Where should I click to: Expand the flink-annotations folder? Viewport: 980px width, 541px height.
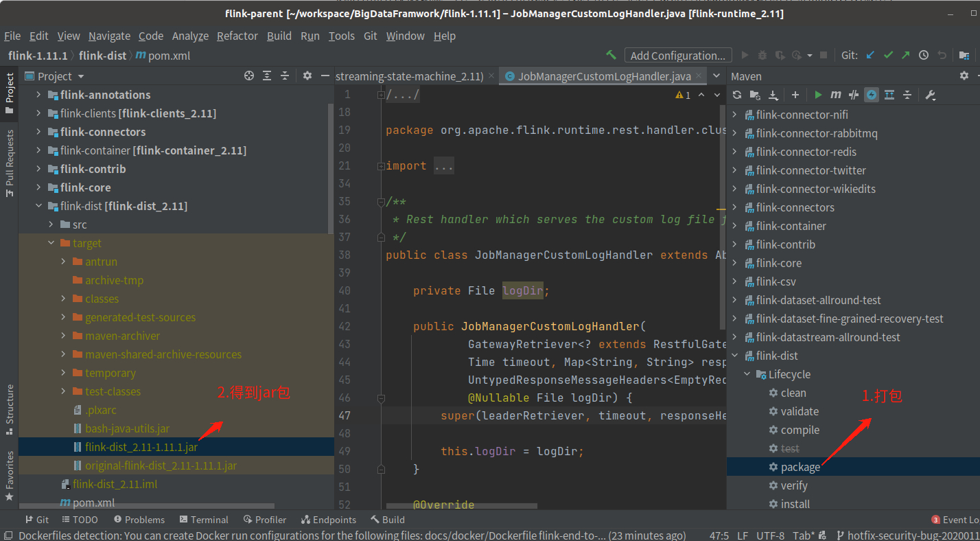tap(39, 95)
